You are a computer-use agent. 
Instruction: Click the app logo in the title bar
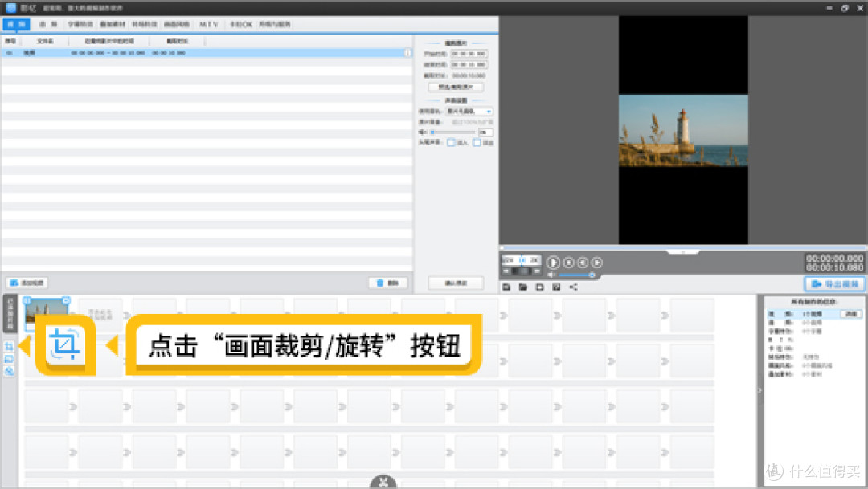10,8
